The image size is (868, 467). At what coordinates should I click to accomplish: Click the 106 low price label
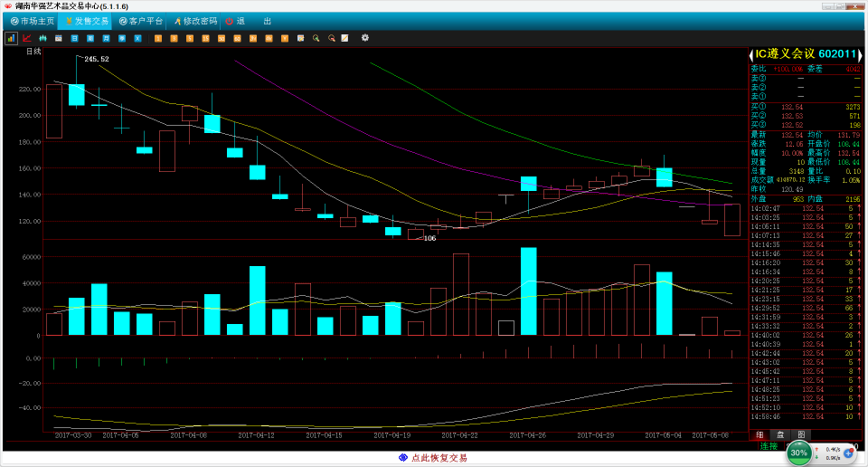pos(429,238)
